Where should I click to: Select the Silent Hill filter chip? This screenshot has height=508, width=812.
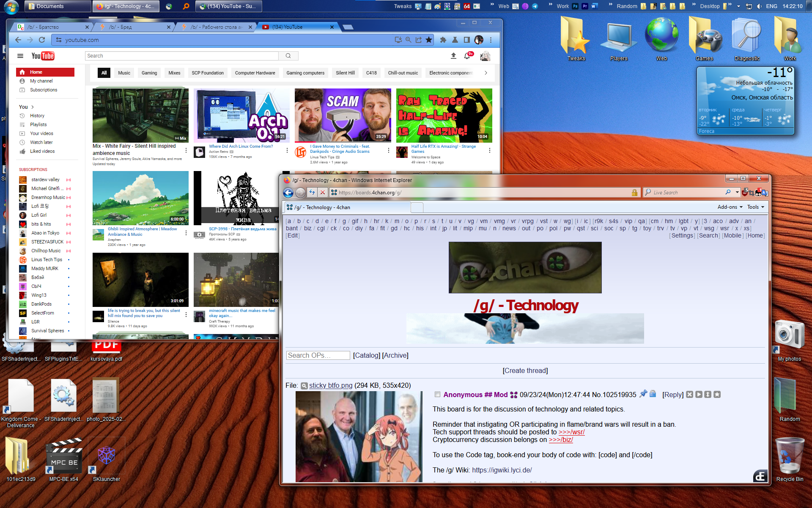(x=345, y=73)
